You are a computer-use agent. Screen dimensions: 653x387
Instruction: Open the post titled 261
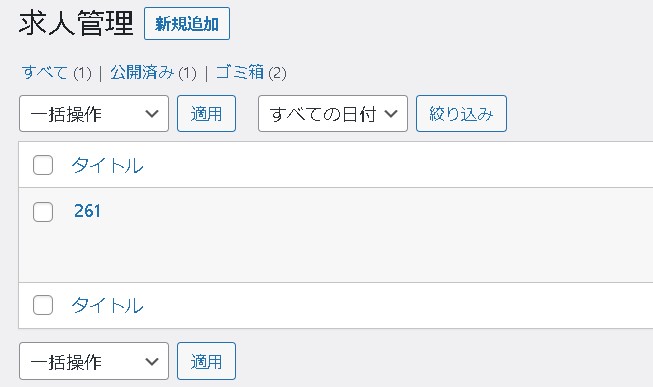[87, 211]
